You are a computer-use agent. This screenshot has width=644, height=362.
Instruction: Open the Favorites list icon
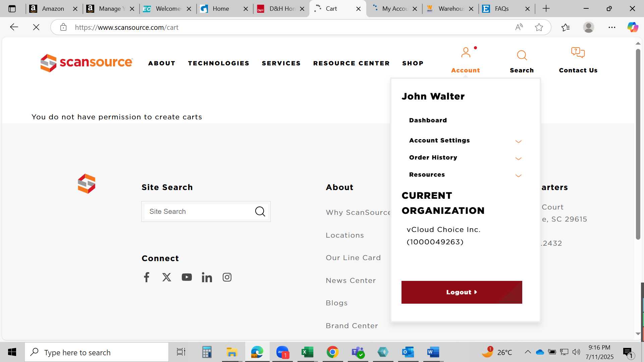pyautogui.click(x=566, y=27)
